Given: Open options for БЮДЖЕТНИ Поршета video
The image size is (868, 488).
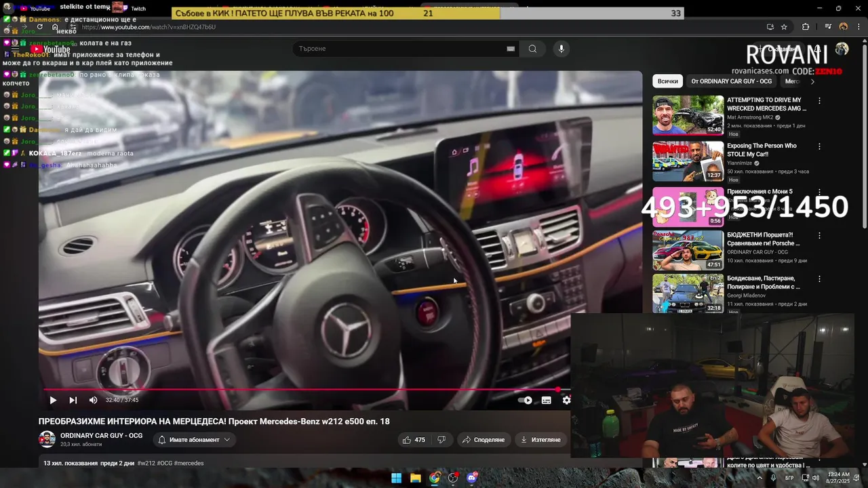Looking at the screenshot, I should tap(819, 235).
